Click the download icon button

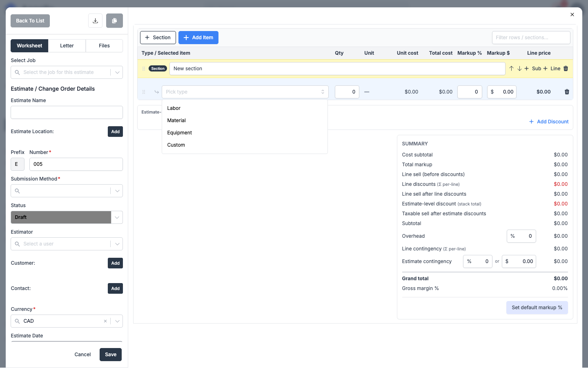95,21
